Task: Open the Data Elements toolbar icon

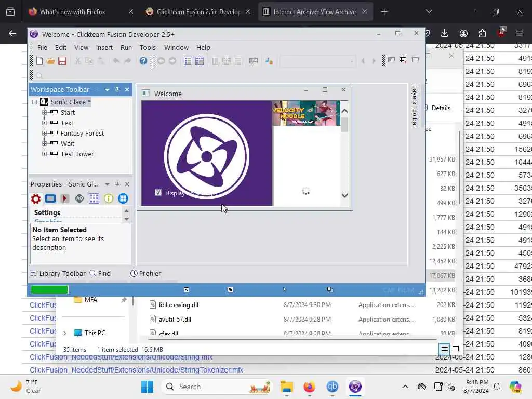Action: click(269, 61)
